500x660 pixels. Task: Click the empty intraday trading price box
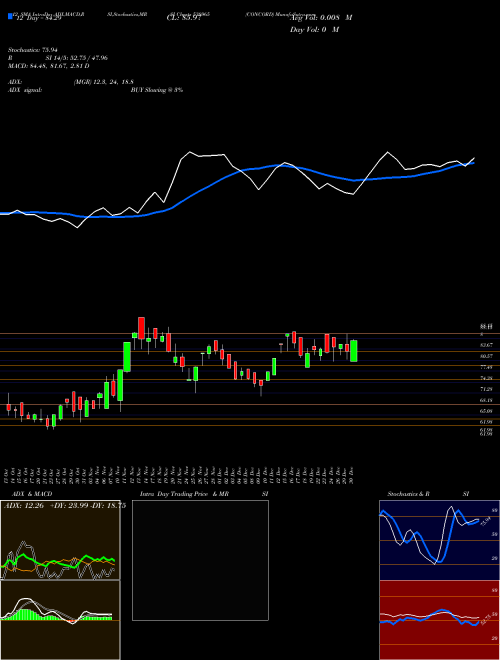coord(200,560)
